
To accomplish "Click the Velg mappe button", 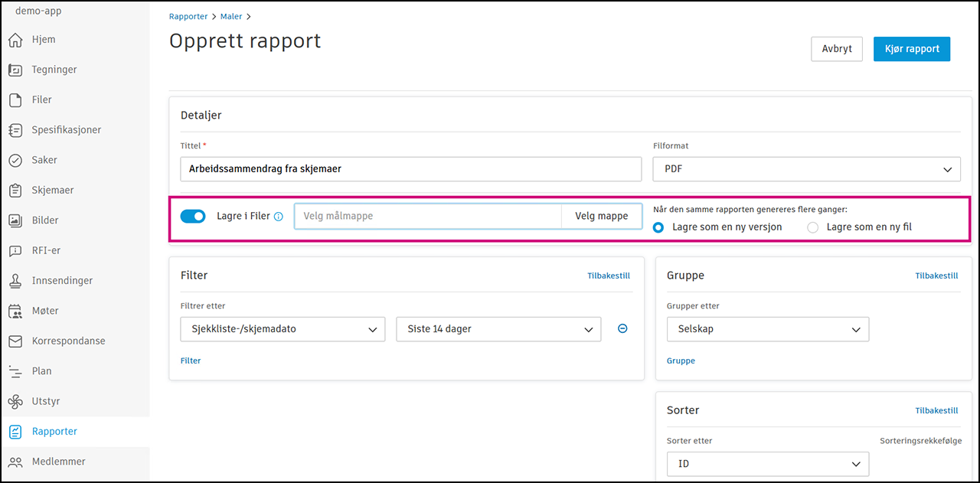I will coord(602,217).
